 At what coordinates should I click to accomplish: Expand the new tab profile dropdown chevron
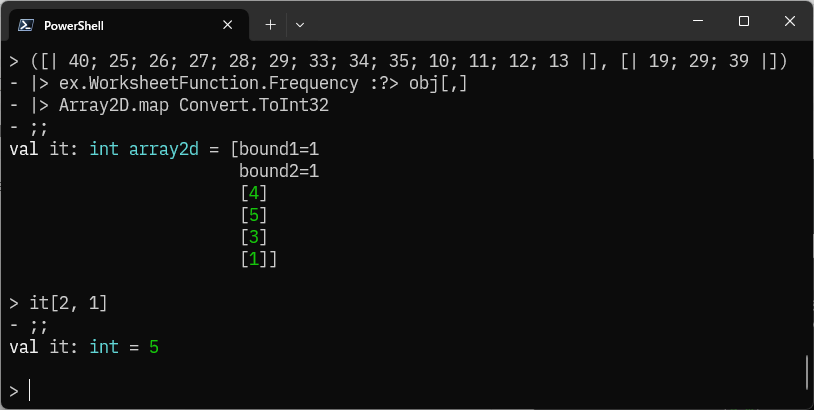tap(300, 24)
